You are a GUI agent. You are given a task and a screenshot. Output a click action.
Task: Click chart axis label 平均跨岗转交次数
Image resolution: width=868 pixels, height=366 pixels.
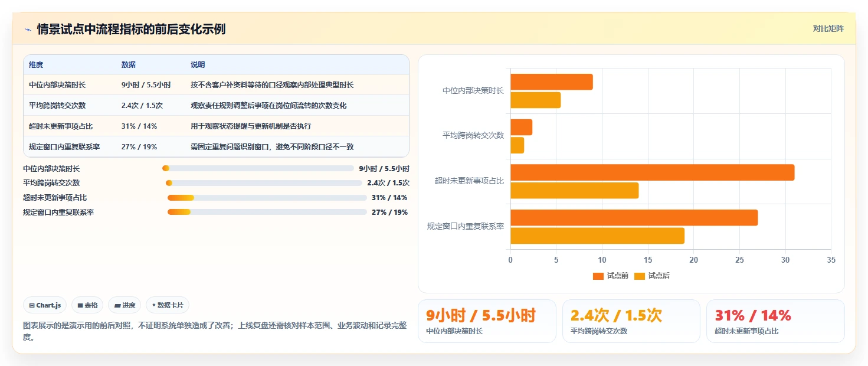click(473, 135)
